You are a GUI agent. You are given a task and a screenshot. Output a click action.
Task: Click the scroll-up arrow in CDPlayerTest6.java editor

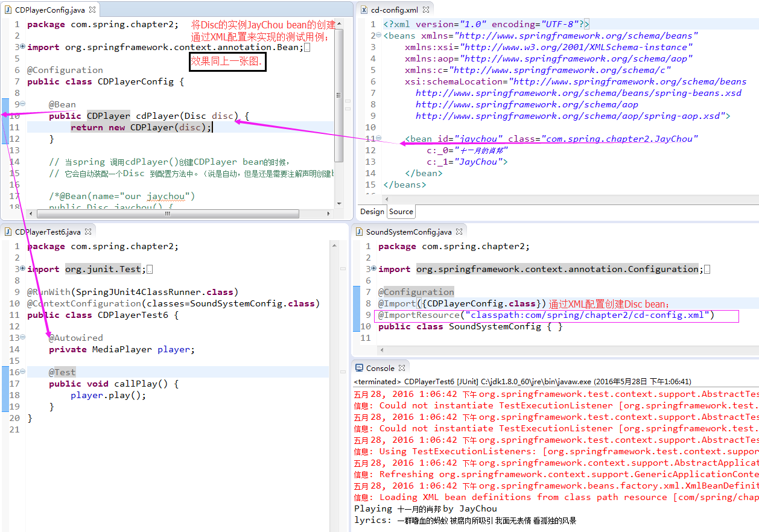tap(334, 244)
